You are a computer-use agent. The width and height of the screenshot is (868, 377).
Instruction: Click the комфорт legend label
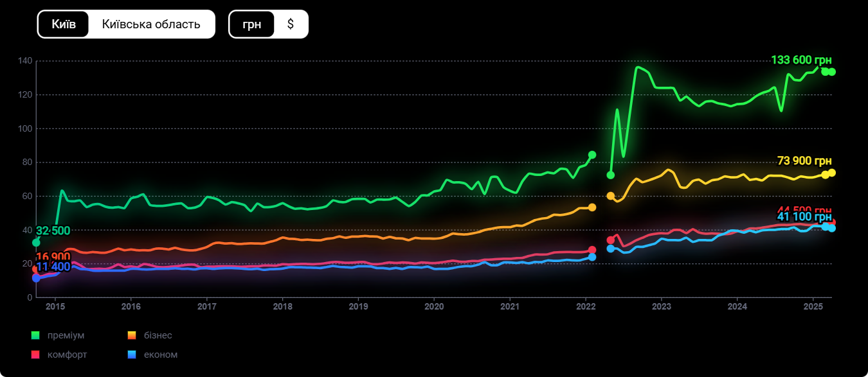pos(67,355)
